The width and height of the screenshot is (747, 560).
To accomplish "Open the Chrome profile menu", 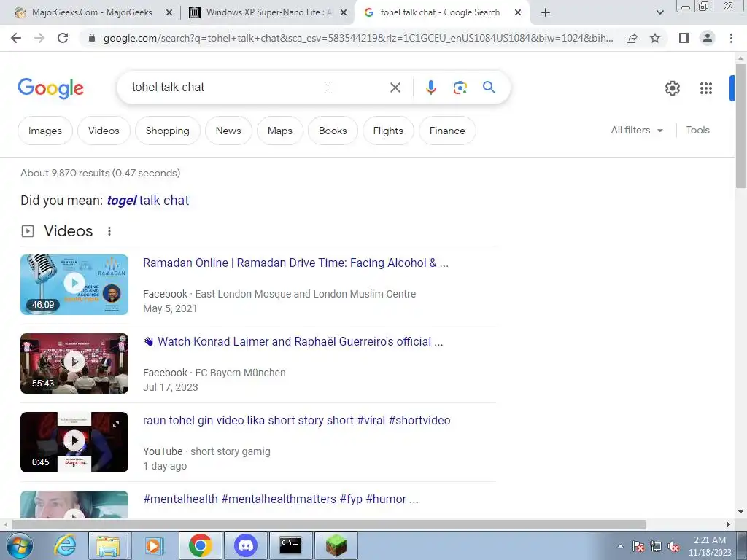I will point(708,38).
